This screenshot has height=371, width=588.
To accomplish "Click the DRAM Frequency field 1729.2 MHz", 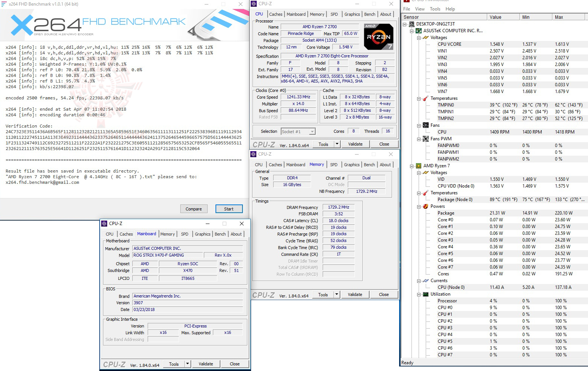I will click(x=338, y=207).
